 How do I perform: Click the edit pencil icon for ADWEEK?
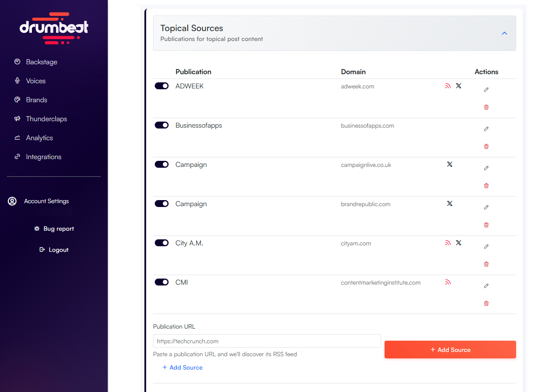tap(486, 90)
